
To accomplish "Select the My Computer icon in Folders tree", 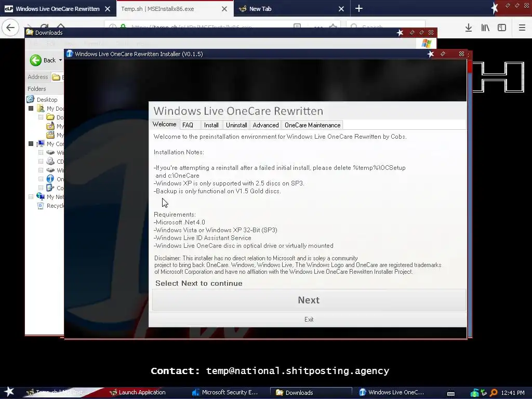I will coord(41,143).
